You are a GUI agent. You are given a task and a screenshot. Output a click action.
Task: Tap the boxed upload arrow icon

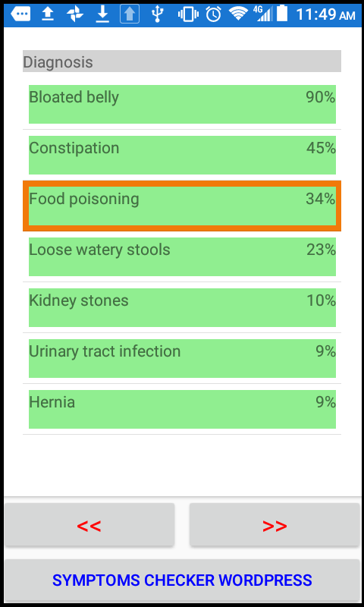(130, 14)
